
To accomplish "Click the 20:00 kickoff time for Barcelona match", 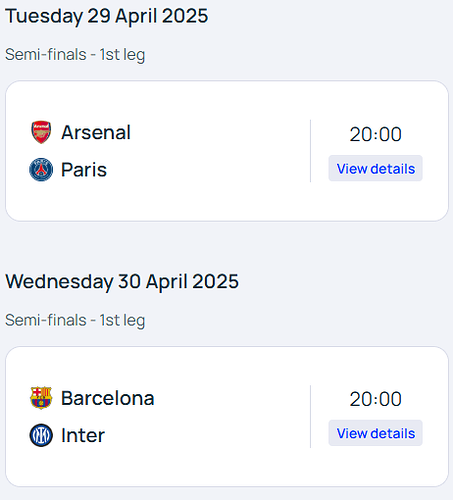I will click(375, 399).
